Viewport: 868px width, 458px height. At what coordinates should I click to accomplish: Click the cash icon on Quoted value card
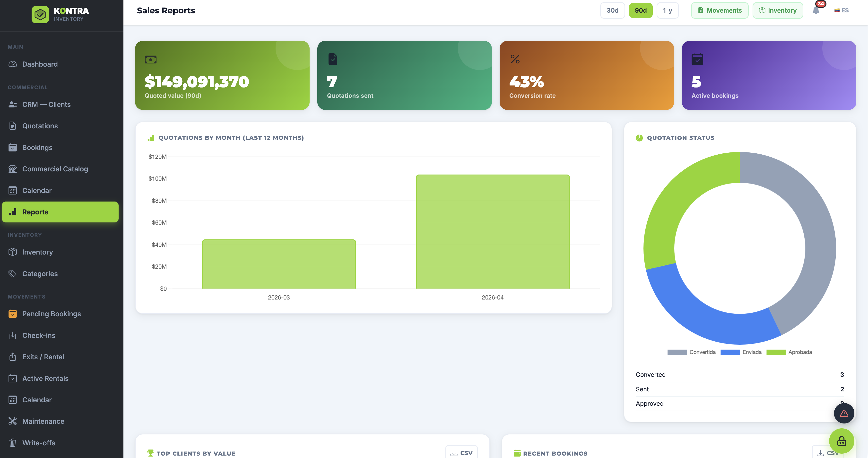click(x=151, y=59)
